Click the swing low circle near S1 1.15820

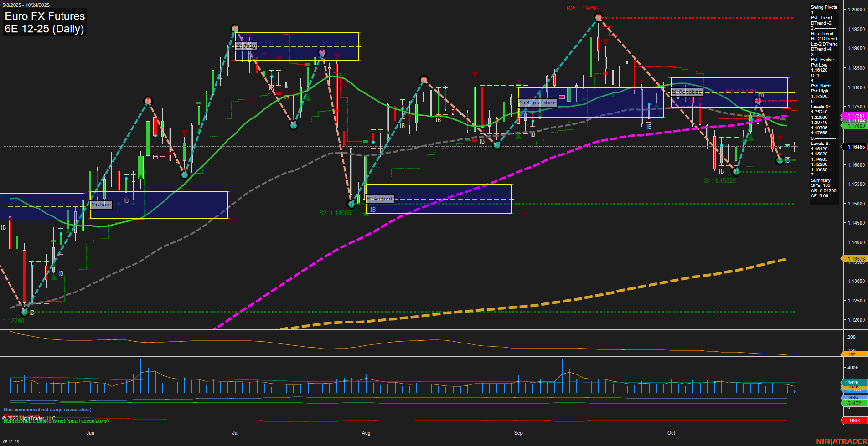coord(735,172)
